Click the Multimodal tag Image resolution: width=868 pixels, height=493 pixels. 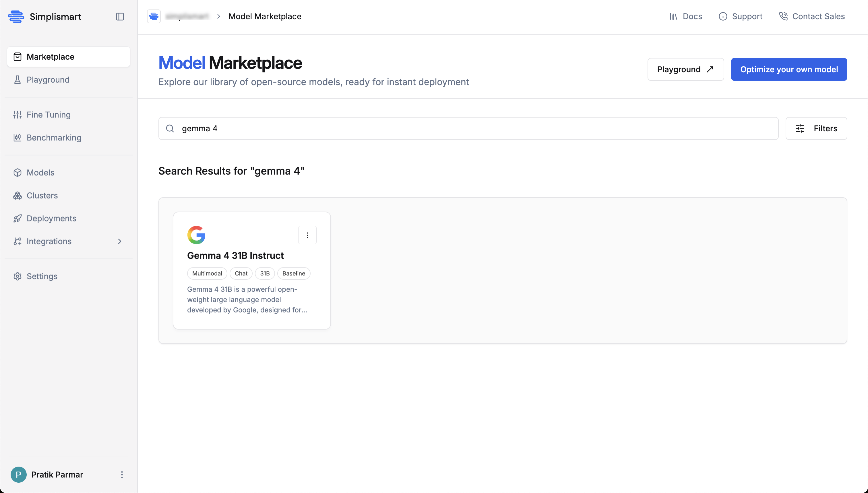(207, 273)
